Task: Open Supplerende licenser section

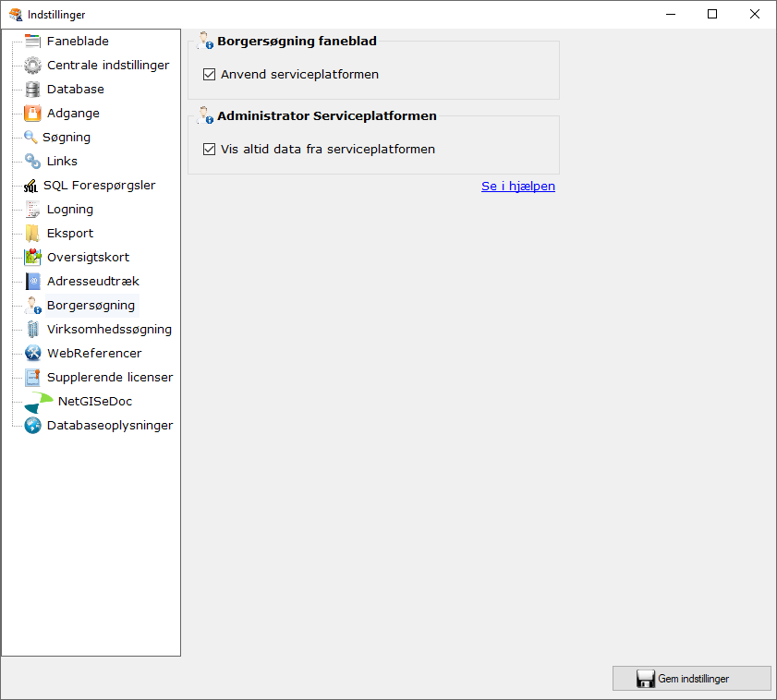Action: click(109, 378)
